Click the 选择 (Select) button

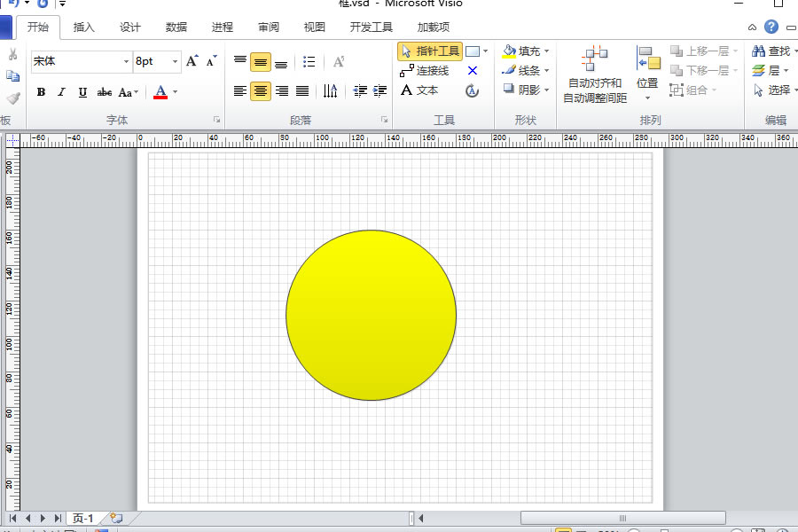pos(773,90)
